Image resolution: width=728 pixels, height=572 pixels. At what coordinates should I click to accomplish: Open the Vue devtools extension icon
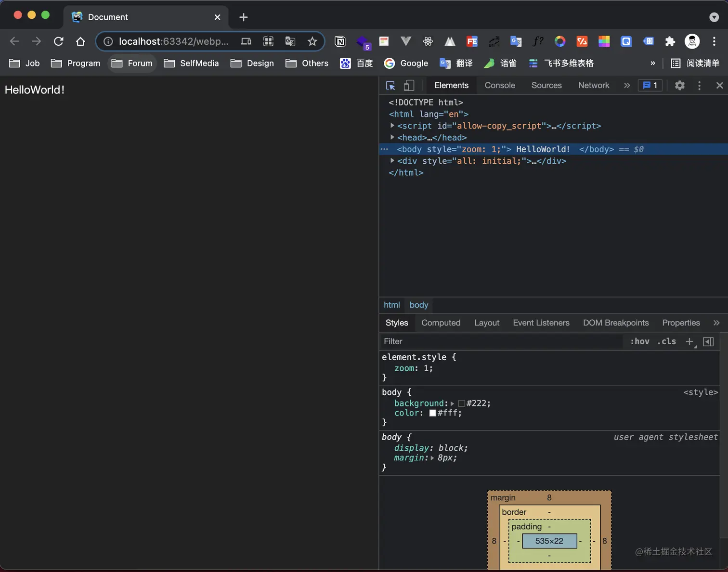(406, 41)
